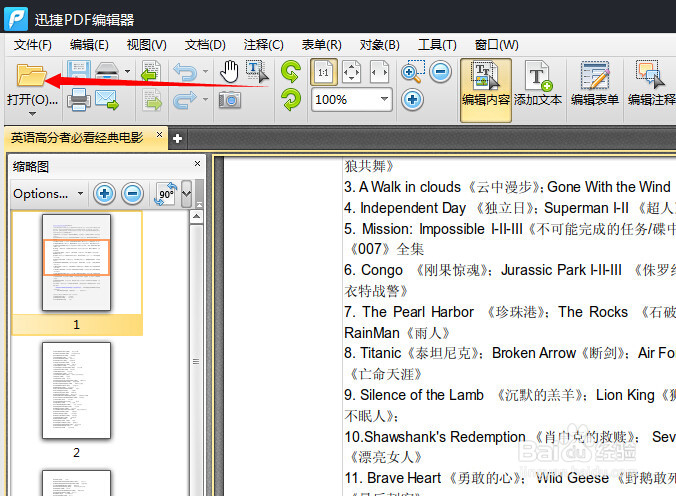
Task: Zoom in with the plus icon
Action: pyautogui.click(x=412, y=100)
